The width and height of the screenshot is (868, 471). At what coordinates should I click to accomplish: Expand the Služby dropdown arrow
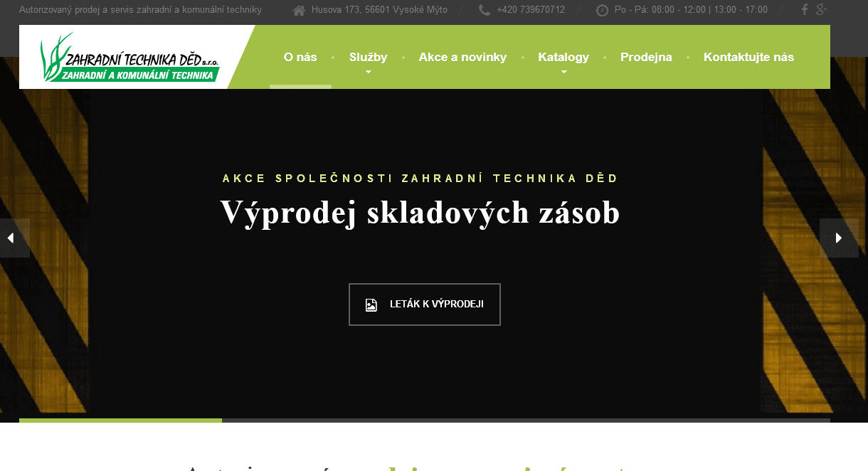[369, 72]
